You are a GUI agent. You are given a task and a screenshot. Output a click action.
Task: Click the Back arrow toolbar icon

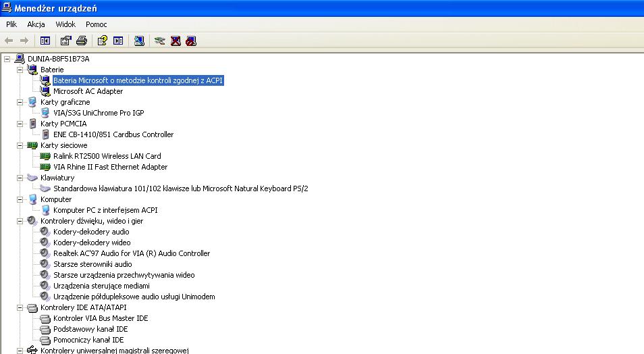(x=9, y=41)
